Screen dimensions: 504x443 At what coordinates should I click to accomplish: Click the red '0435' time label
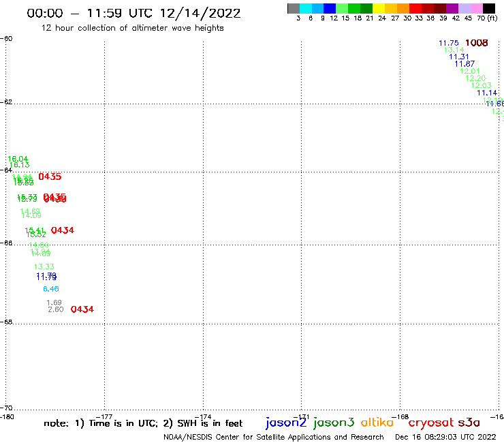point(50,177)
